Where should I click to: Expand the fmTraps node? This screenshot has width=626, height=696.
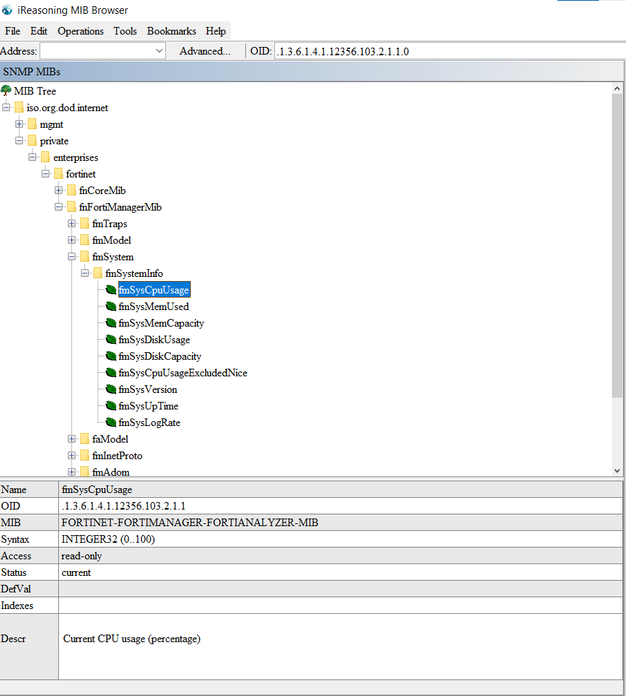coord(71,223)
